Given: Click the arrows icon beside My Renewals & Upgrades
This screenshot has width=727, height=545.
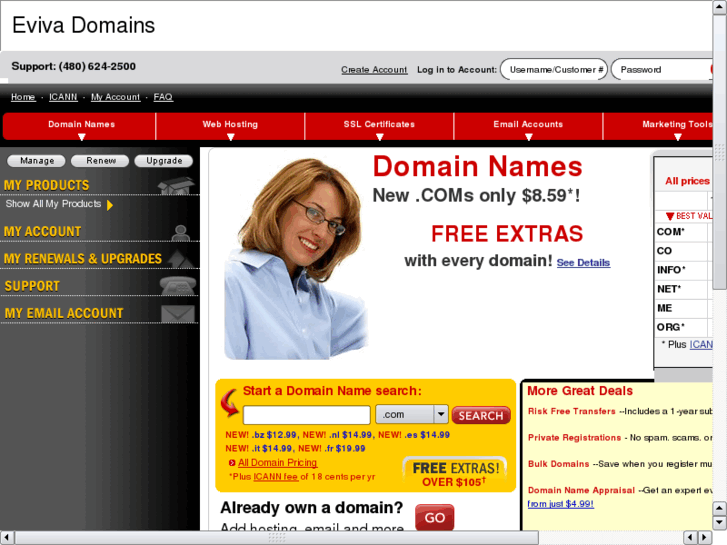Looking at the screenshot, I should tap(181, 259).
